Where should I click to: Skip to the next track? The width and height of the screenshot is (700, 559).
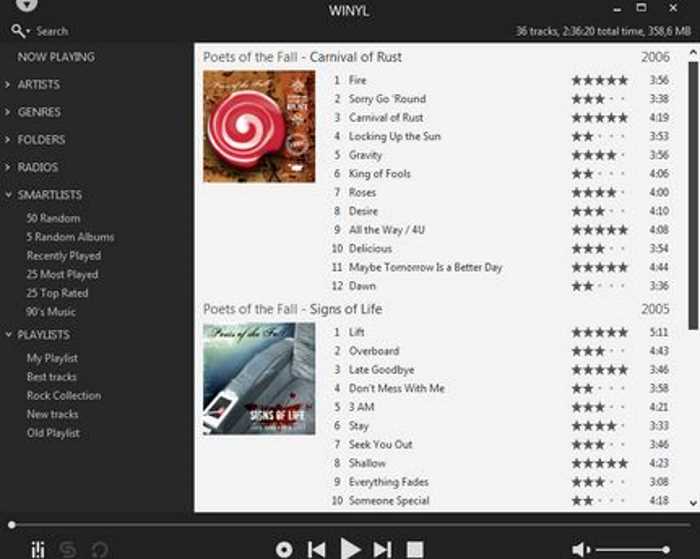click(382, 550)
